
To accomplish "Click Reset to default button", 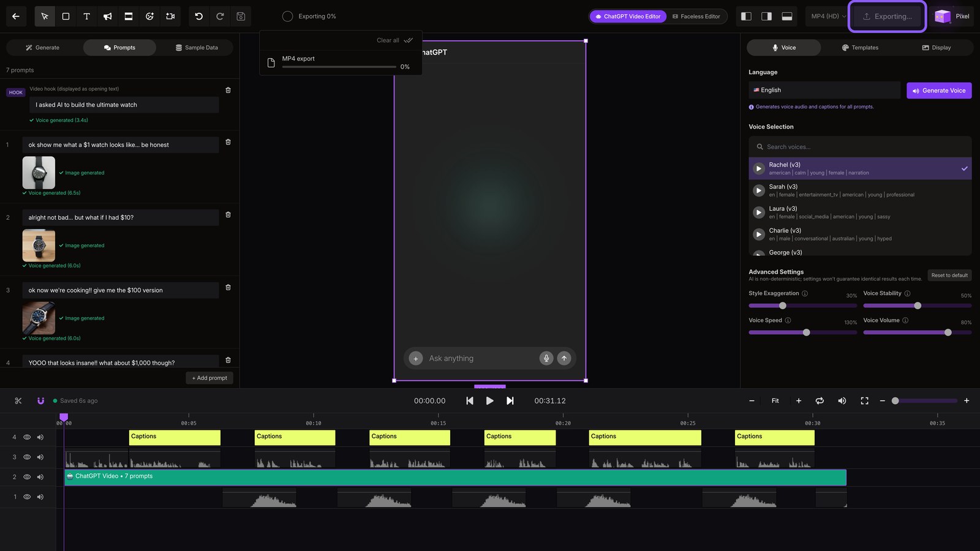I will (949, 275).
